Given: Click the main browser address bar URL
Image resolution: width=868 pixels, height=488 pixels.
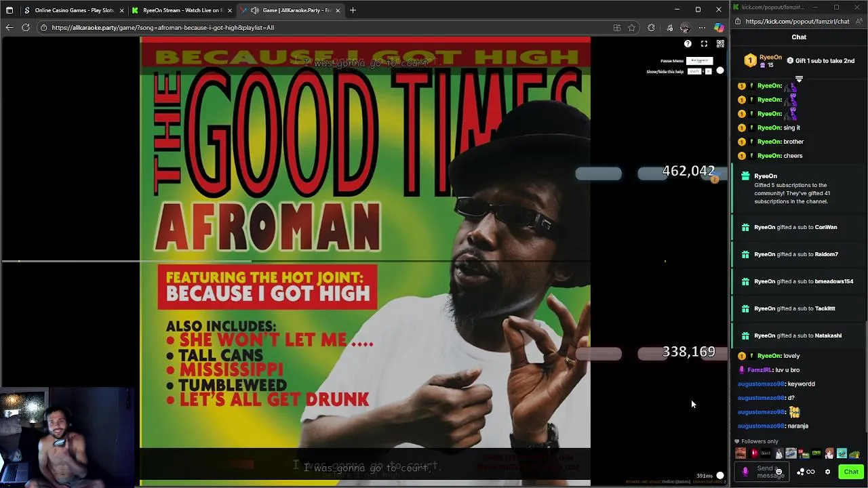Looking at the screenshot, I should tap(163, 28).
